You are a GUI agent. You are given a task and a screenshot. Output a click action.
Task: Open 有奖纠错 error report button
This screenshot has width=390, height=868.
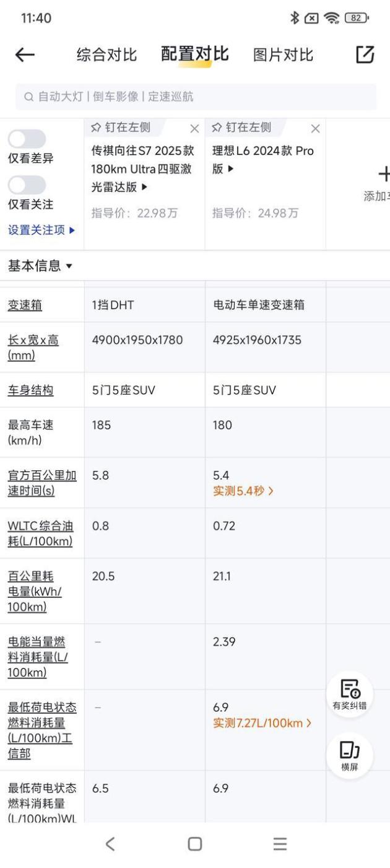pos(350,695)
